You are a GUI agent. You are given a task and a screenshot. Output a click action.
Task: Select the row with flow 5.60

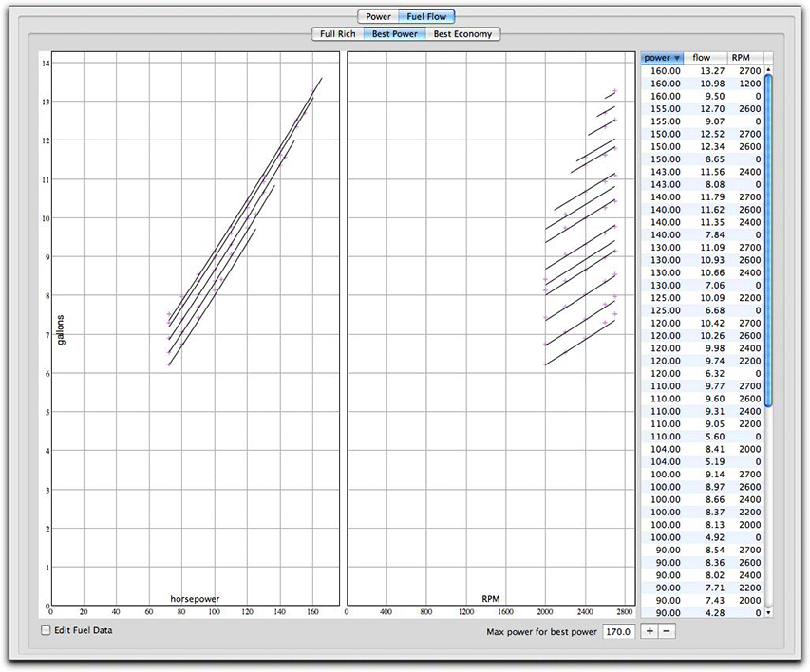pyautogui.click(x=703, y=437)
